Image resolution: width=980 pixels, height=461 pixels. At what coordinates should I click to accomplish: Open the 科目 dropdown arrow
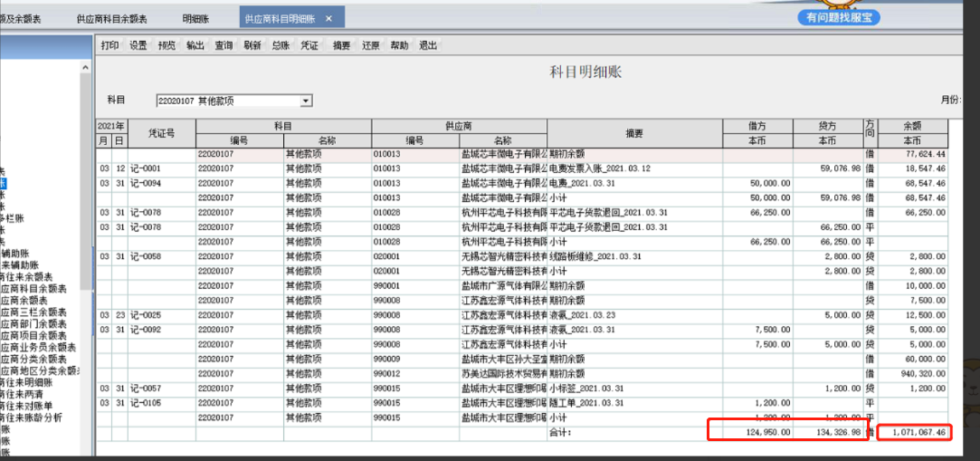(x=306, y=101)
